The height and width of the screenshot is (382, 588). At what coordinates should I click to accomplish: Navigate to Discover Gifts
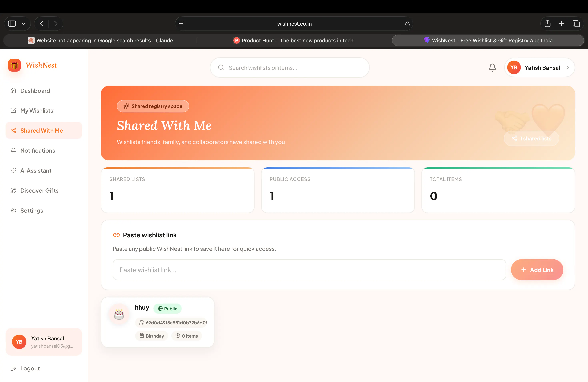point(44,191)
